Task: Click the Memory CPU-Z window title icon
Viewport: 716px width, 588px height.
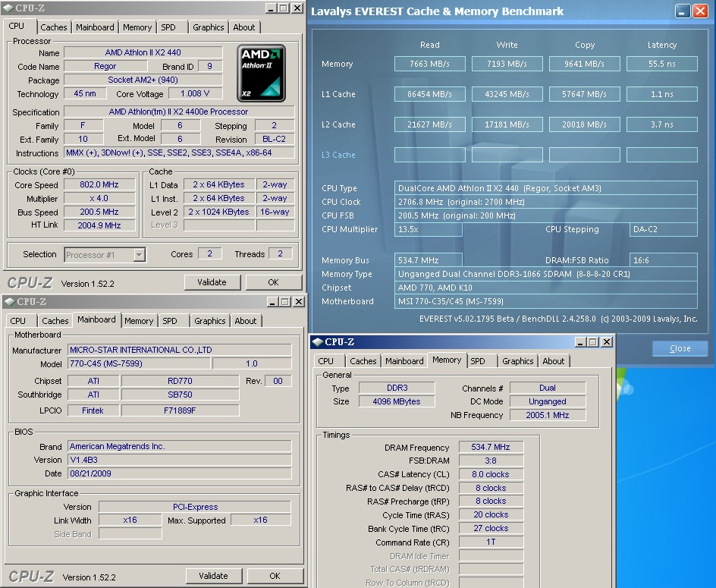Action: pyautogui.click(x=317, y=341)
